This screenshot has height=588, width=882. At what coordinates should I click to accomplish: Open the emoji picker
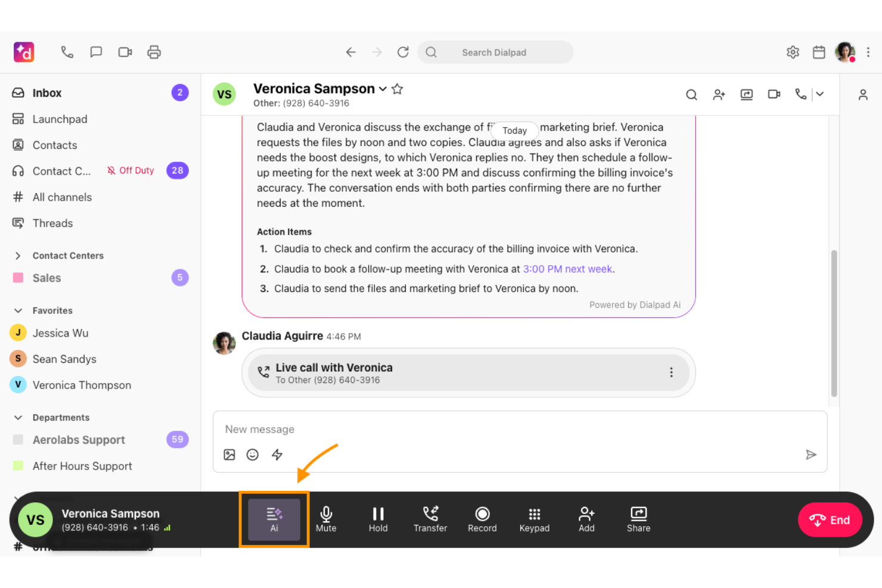coord(253,455)
